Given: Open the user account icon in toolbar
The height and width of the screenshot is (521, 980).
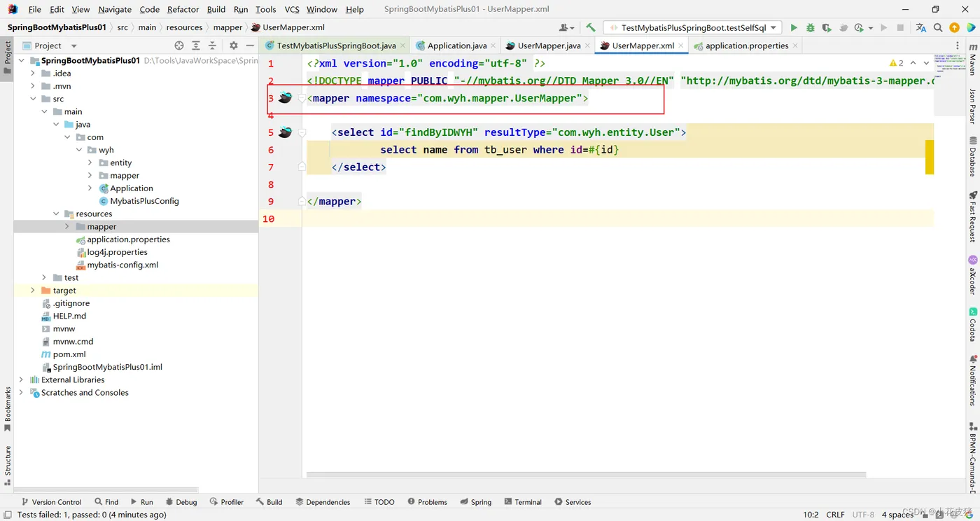Looking at the screenshot, I should click(566, 27).
